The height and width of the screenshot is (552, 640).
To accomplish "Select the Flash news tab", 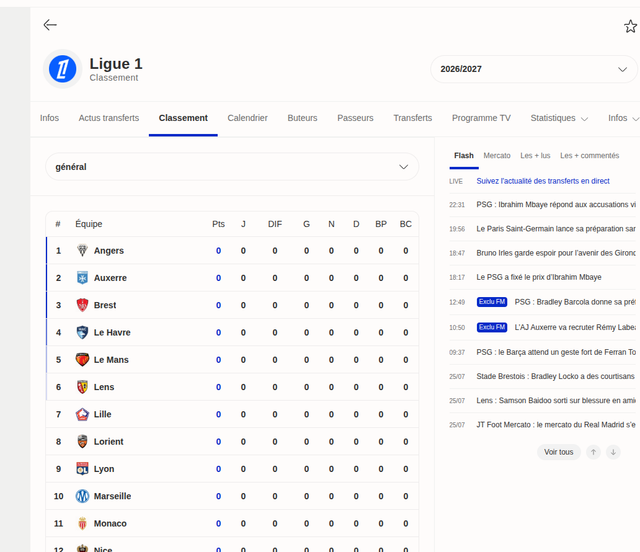I will [464, 156].
